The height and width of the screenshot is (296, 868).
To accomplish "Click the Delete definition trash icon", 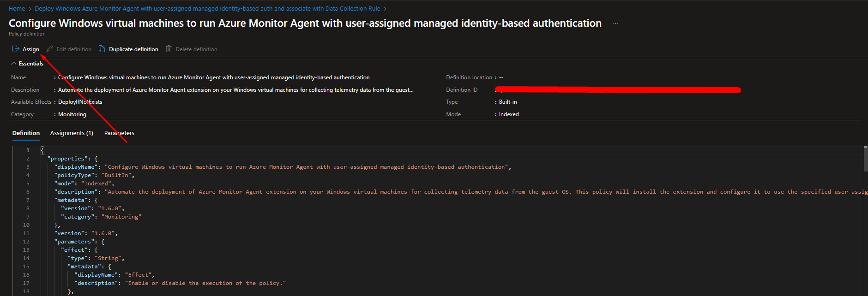I will coord(169,49).
